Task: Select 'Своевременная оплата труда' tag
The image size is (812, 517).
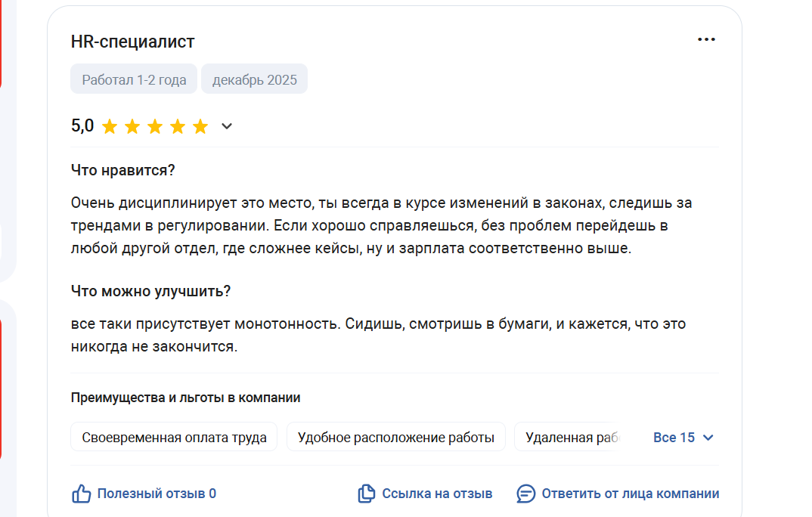Action: pyautogui.click(x=174, y=437)
